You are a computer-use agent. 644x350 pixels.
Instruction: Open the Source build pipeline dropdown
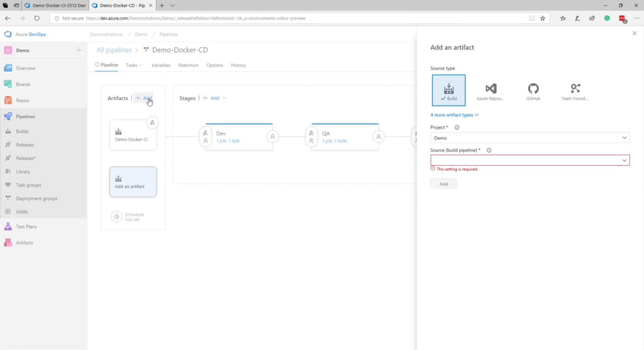tap(530, 160)
